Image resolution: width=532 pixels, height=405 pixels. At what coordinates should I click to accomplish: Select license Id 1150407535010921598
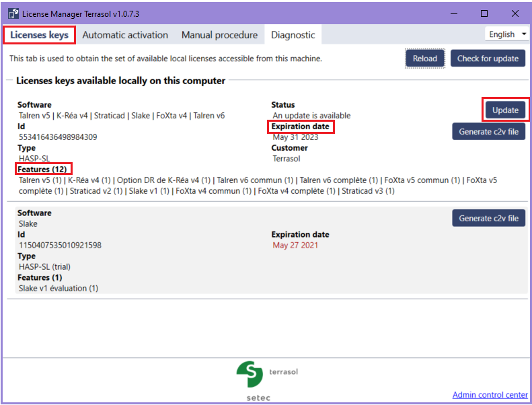[x=60, y=245]
